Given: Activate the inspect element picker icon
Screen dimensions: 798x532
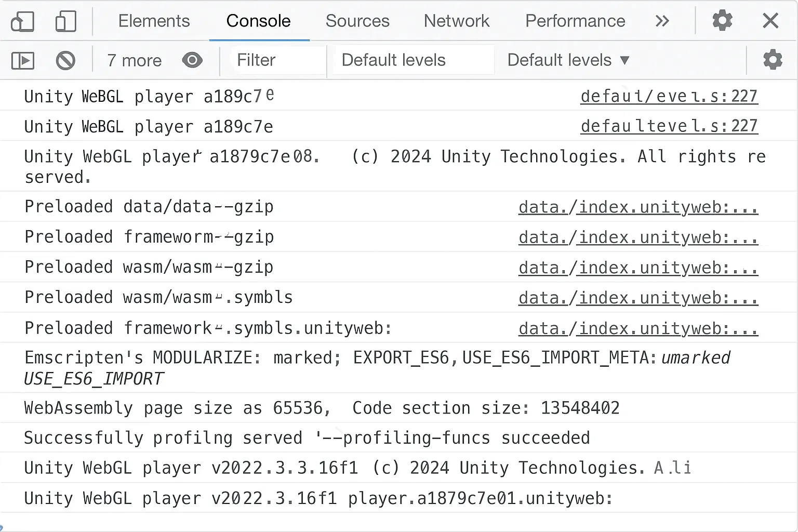Looking at the screenshot, I should (22, 21).
